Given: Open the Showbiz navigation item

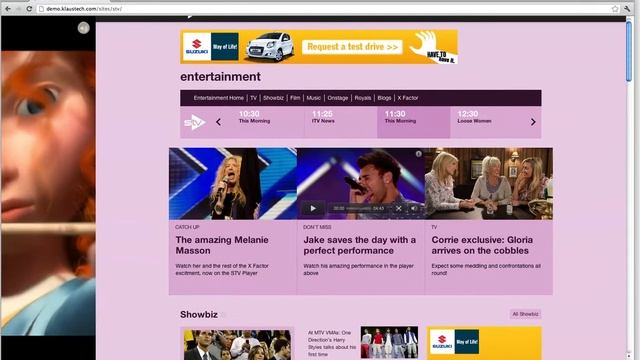Looking at the screenshot, I should tap(273, 98).
